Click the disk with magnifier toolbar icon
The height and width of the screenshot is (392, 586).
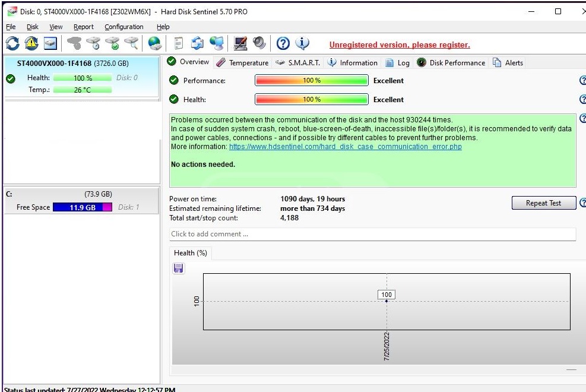coord(131,43)
